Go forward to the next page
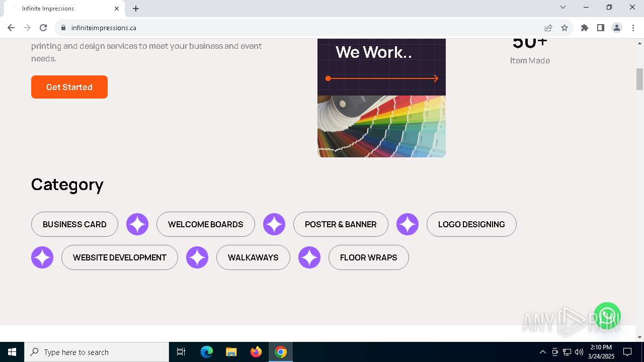644x362 pixels. [27, 28]
